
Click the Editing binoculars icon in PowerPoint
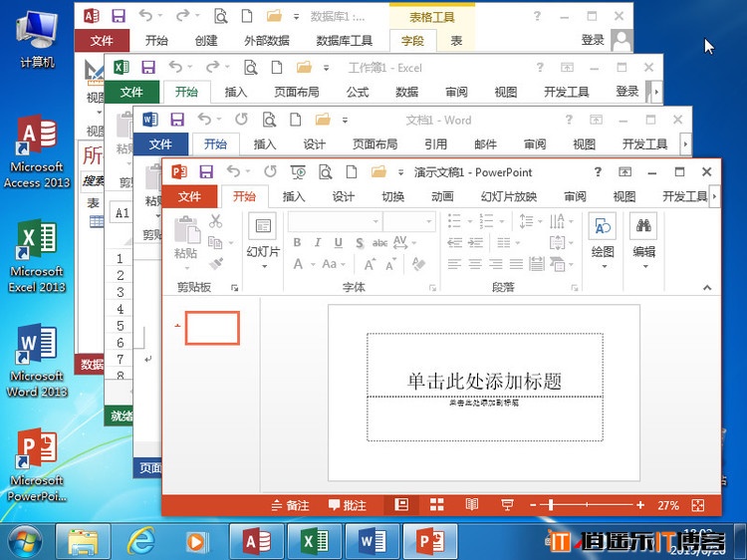coord(643,226)
